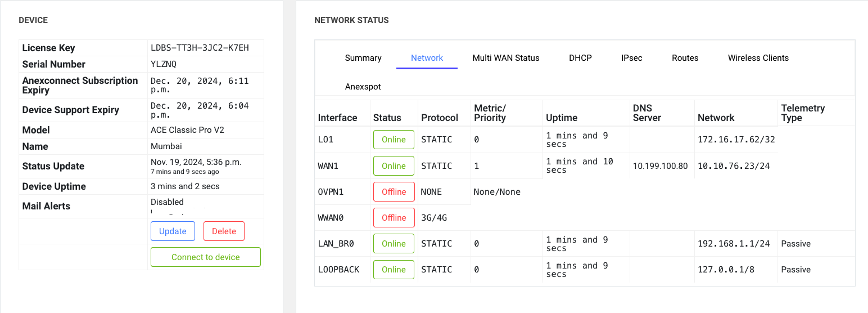The image size is (868, 313).
Task: Click the Offline status badge for OVPN1
Action: (x=394, y=192)
